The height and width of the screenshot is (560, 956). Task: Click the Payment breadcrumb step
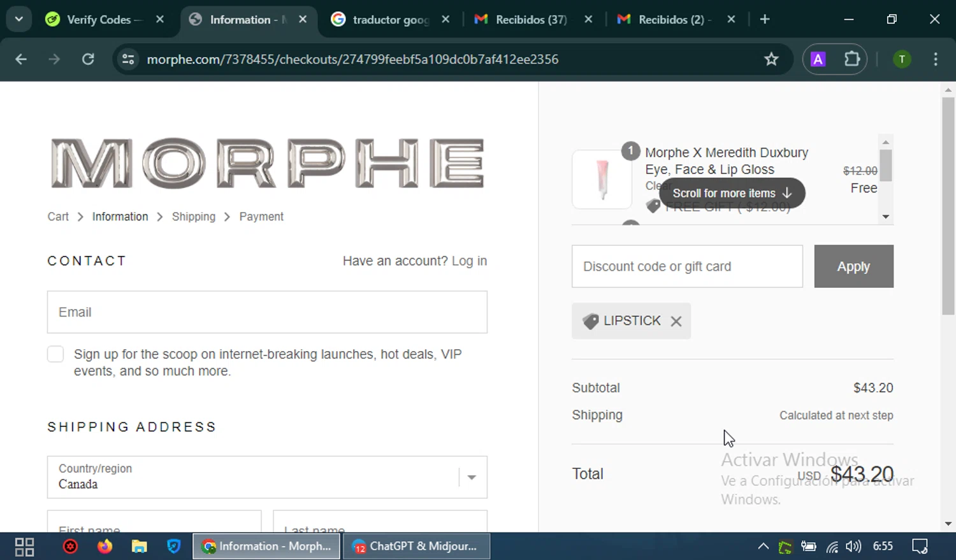click(261, 217)
